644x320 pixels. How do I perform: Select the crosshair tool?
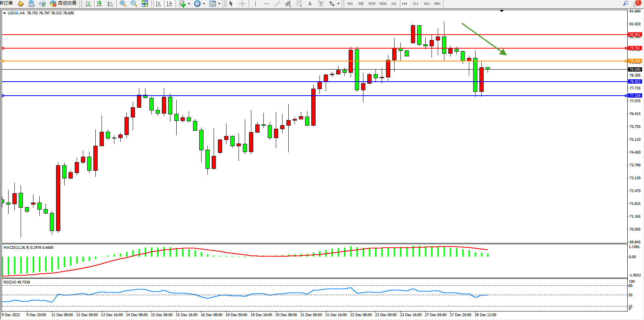tap(242, 4)
